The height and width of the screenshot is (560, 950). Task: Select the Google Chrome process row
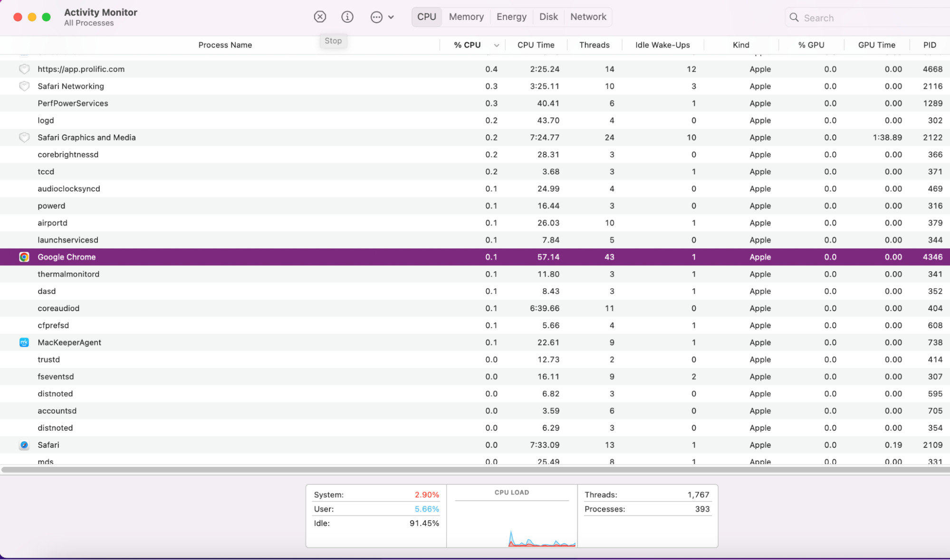tap(475, 257)
